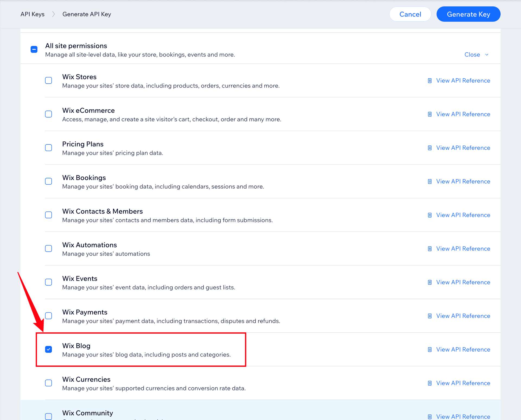Image resolution: width=521 pixels, height=420 pixels.
Task: Click the document icon beside Wix Bookings reference
Action: coord(430,181)
